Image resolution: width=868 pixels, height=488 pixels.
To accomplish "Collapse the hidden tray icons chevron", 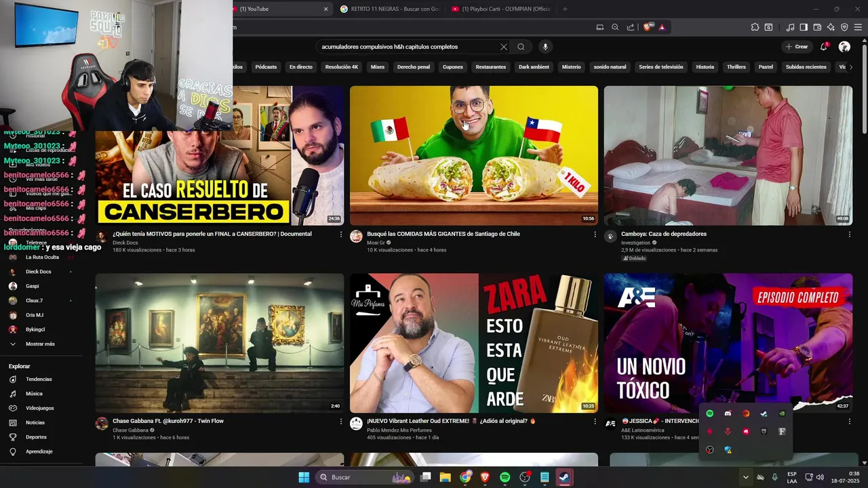I will tap(745, 477).
